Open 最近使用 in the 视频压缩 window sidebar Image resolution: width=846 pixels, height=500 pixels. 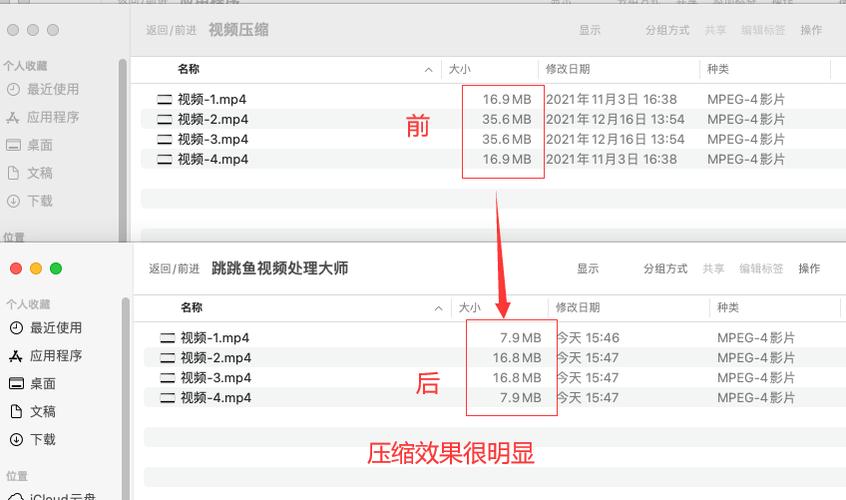tap(43, 90)
